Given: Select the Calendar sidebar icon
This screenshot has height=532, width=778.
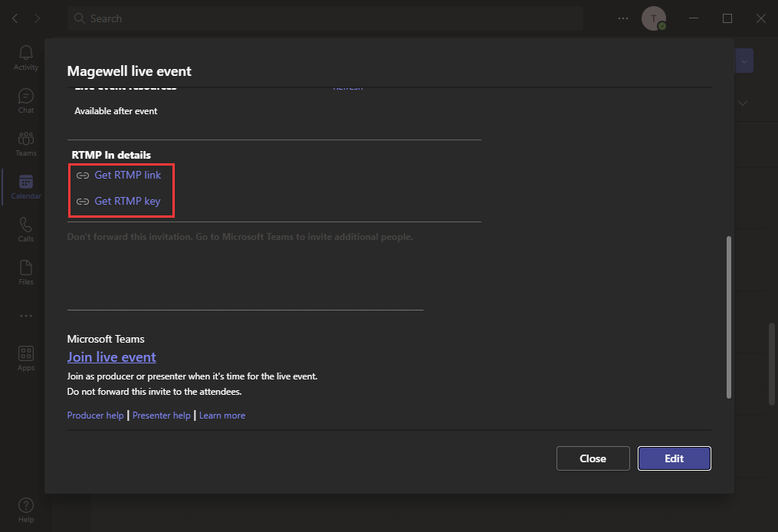Looking at the screenshot, I should (26, 186).
